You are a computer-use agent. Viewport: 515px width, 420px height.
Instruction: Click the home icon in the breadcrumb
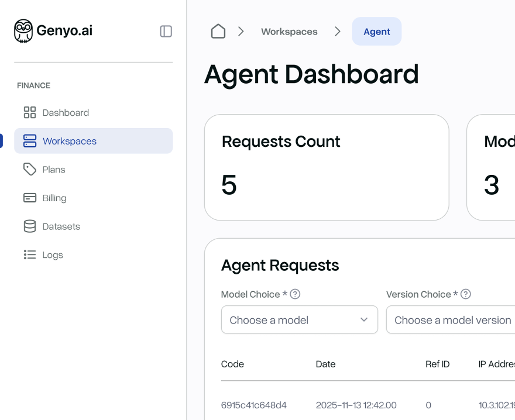(218, 31)
